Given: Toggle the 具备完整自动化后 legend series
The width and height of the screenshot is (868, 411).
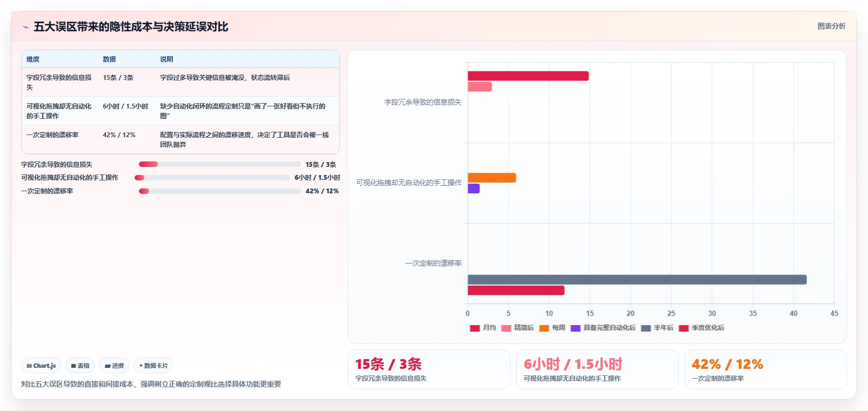Looking at the screenshot, I should point(603,328).
